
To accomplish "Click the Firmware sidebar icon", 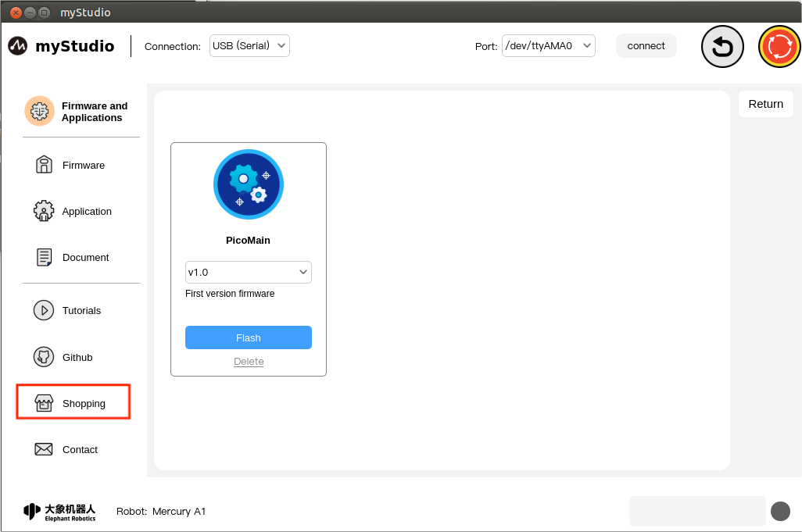I will point(44,165).
